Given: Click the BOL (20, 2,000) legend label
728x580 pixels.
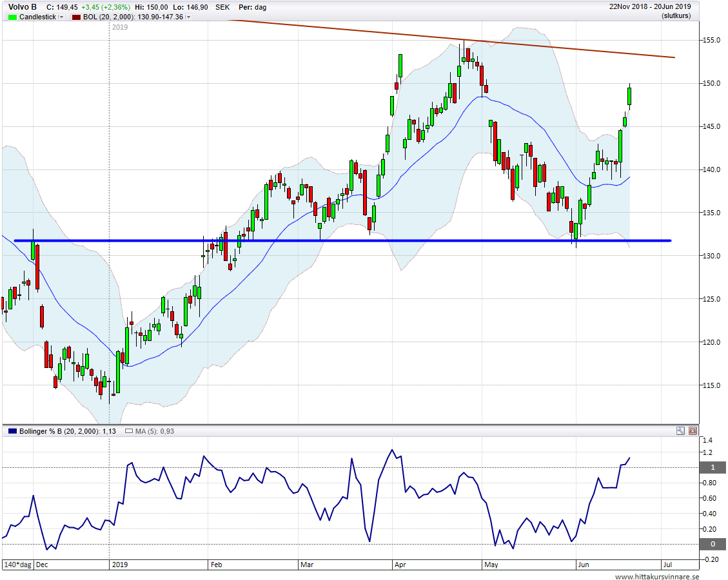Looking at the screenshot, I should (x=133, y=17).
